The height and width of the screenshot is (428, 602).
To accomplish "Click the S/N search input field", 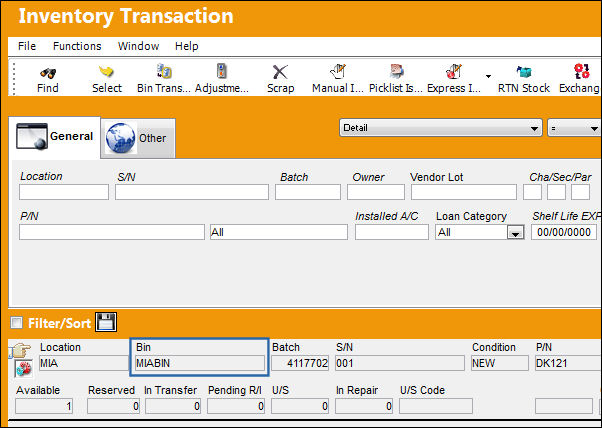I will tap(192, 192).
